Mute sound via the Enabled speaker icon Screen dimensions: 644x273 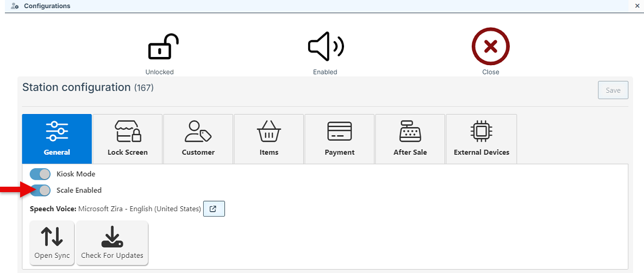(325, 48)
